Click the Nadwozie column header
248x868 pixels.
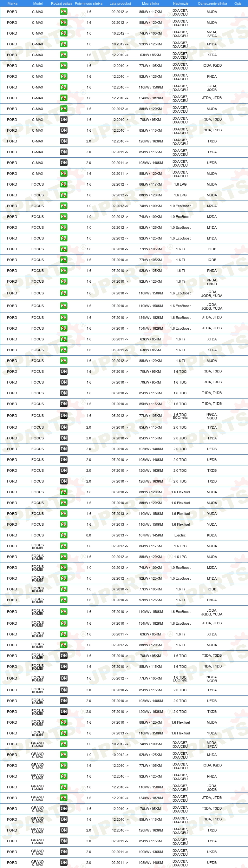(x=181, y=3)
